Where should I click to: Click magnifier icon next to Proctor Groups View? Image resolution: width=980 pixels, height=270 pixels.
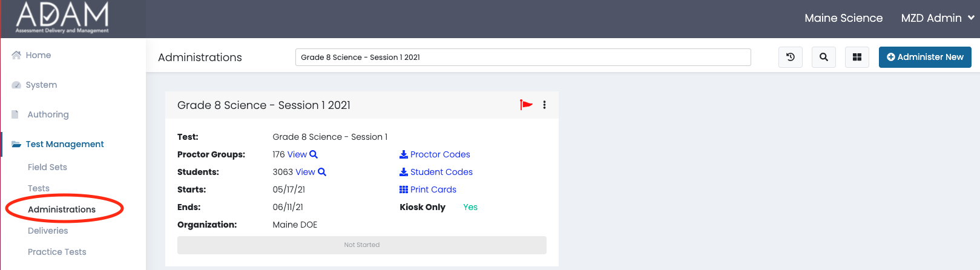314,154
